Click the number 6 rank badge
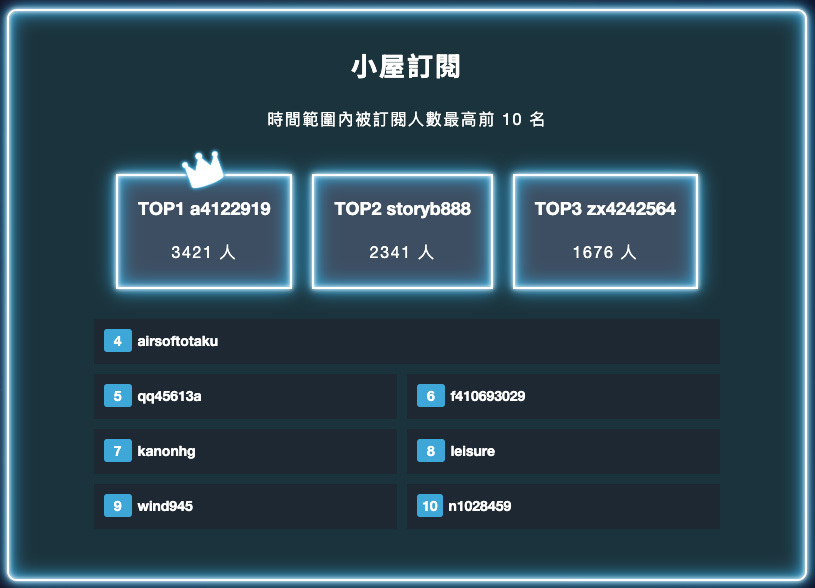This screenshot has width=815, height=588. [430, 396]
